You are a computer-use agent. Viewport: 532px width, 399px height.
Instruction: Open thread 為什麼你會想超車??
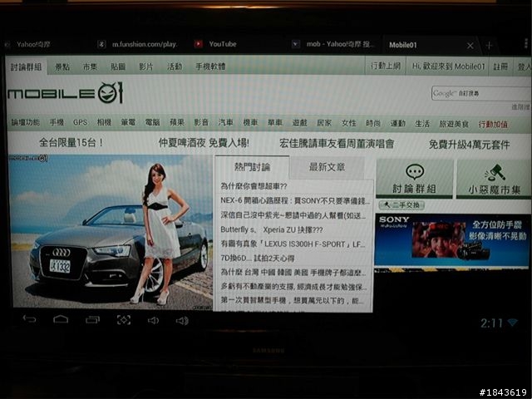point(254,186)
